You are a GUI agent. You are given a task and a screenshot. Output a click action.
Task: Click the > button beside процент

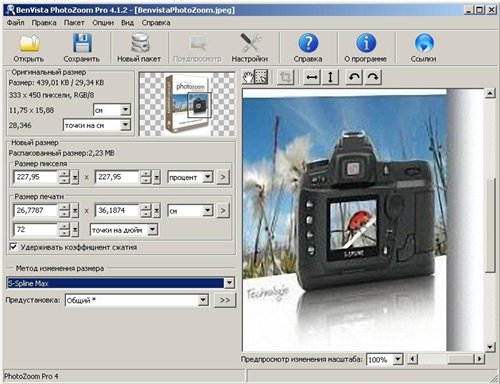pyautogui.click(x=223, y=177)
